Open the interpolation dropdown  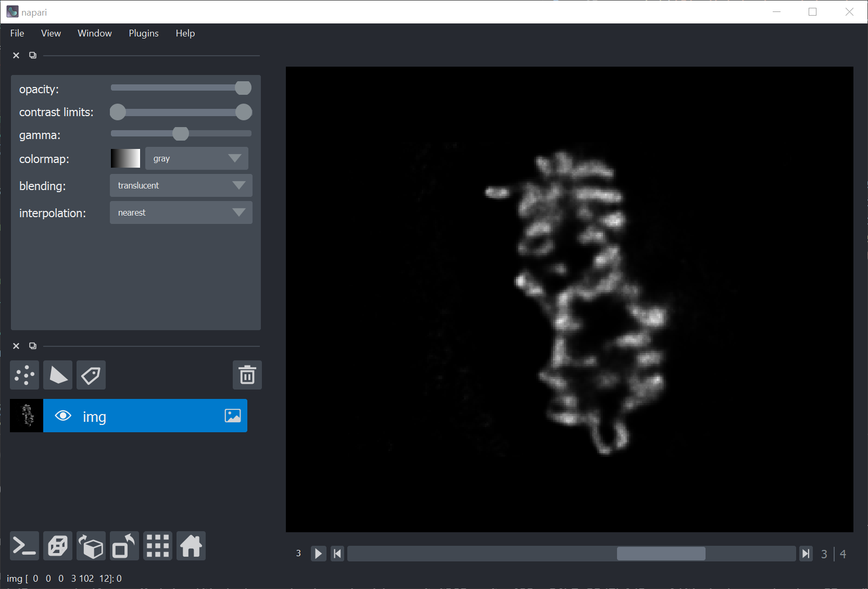tap(181, 212)
